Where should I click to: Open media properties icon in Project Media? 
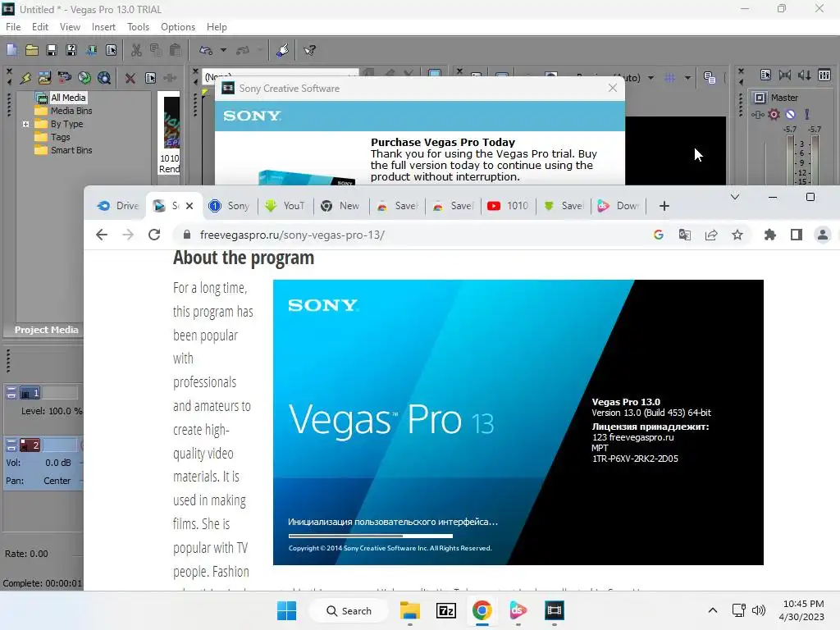tap(151, 78)
